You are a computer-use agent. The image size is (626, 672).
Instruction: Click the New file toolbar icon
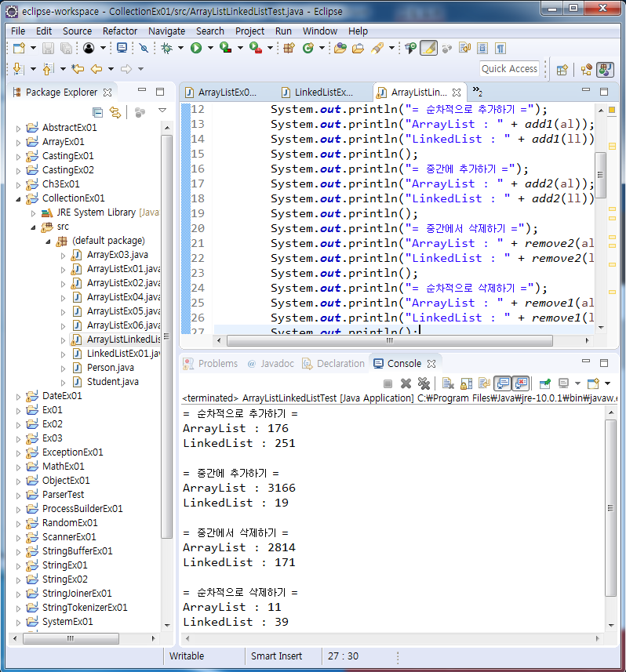tap(19, 48)
